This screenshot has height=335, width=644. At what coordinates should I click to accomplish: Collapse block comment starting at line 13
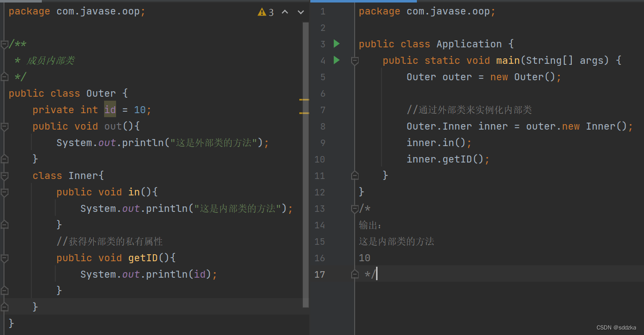355,208
